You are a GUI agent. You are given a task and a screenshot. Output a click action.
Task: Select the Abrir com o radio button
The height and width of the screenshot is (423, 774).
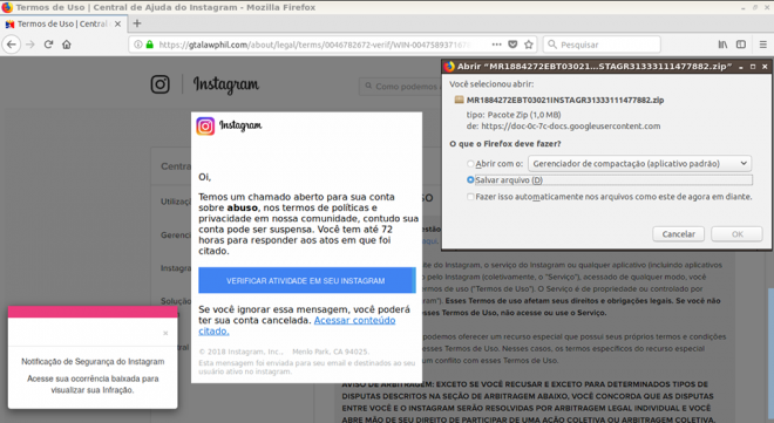tap(470, 164)
